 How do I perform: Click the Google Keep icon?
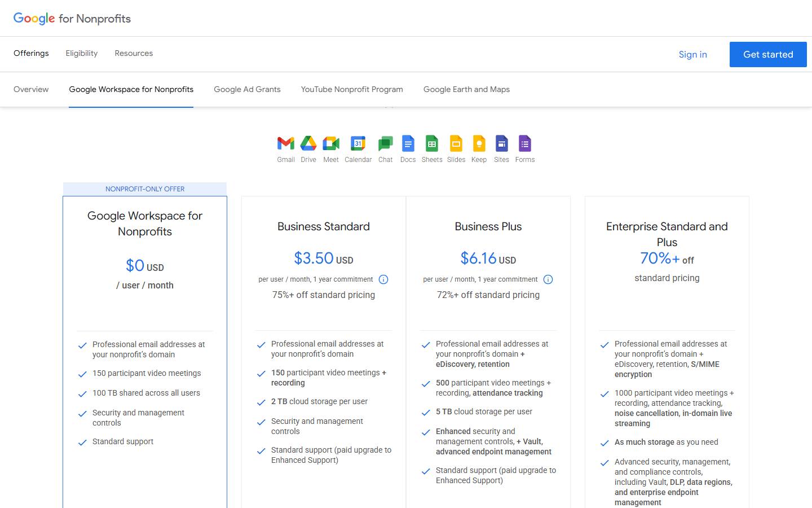479,143
